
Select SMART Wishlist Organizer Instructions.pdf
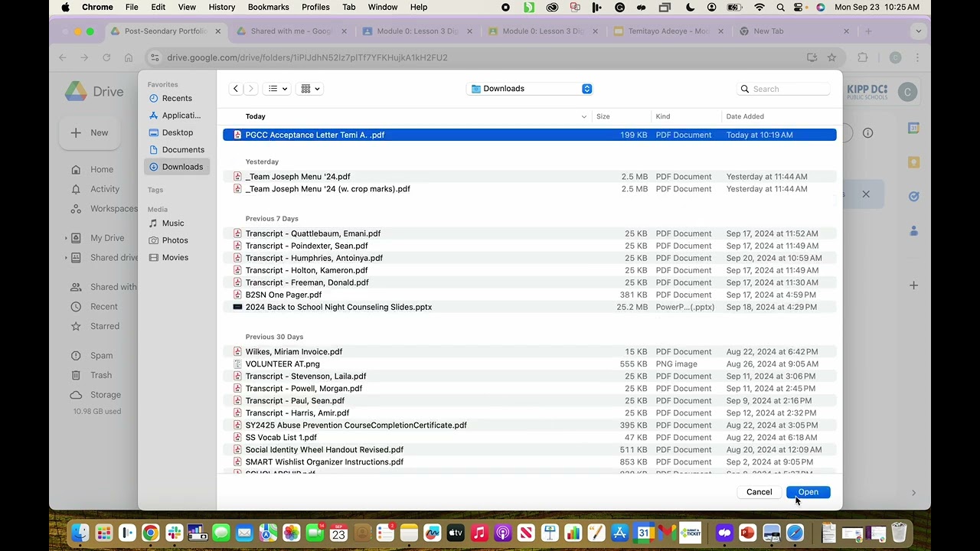[x=529, y=462]
